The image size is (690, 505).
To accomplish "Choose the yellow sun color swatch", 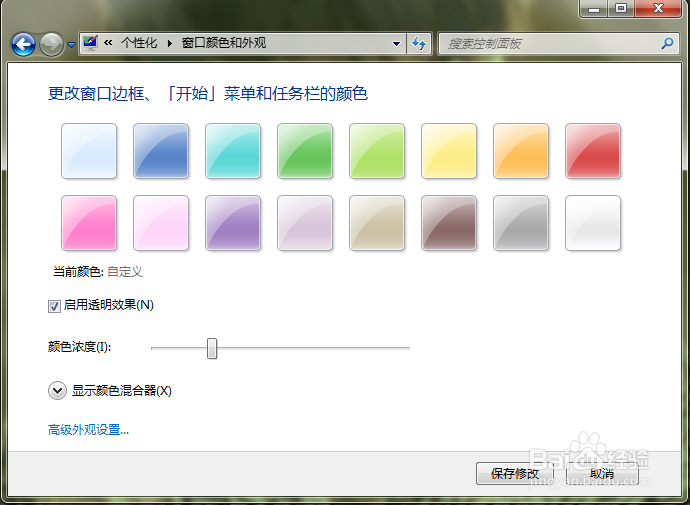I will pos(449,151).
